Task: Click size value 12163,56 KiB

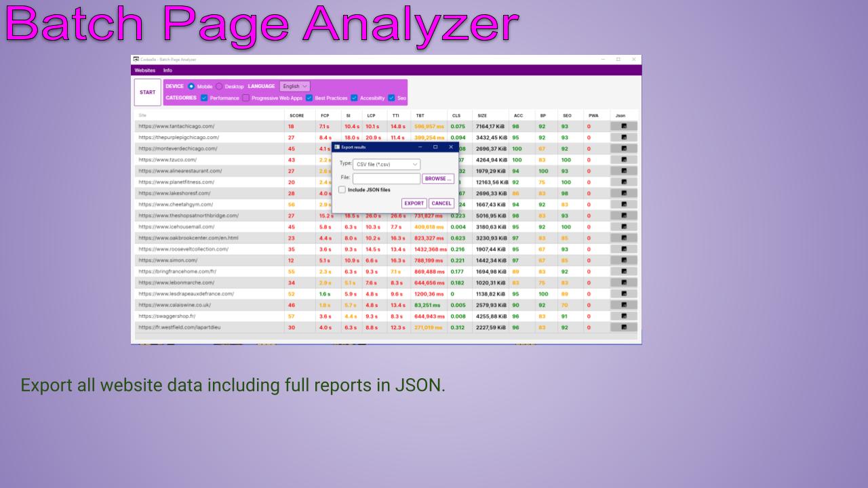Action: pos(492,182)
